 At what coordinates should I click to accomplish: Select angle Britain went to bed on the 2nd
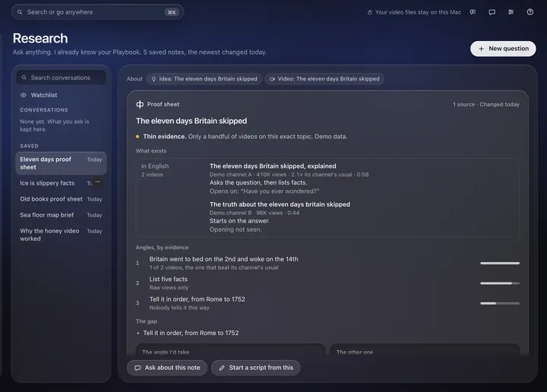pos(223,260)
